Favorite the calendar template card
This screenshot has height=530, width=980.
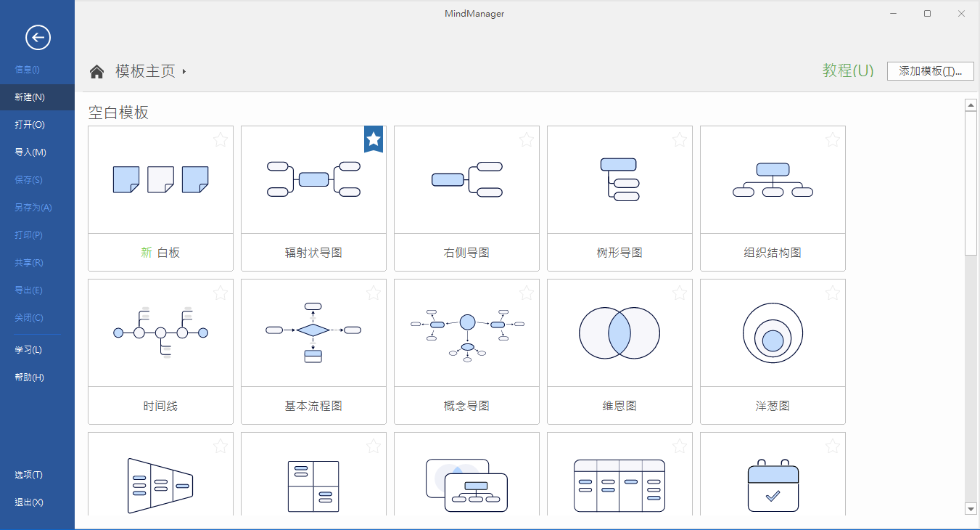click(x=833, y=446)
